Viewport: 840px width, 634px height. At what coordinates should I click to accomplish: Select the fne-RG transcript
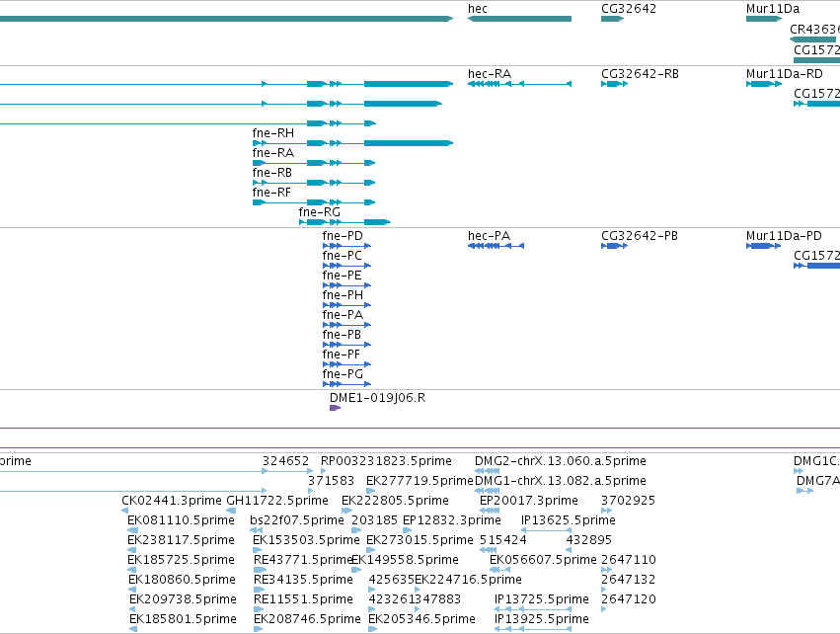(345, 222)
